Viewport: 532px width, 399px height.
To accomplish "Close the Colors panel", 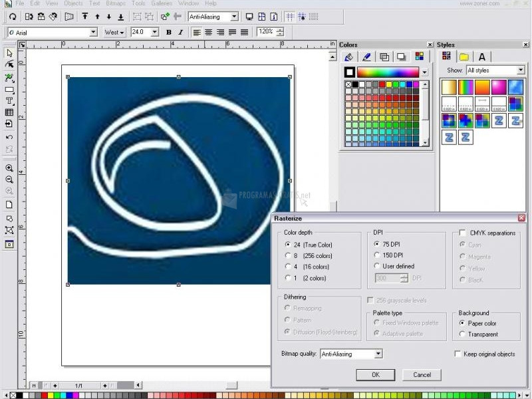I will click(x=430, y=45).
